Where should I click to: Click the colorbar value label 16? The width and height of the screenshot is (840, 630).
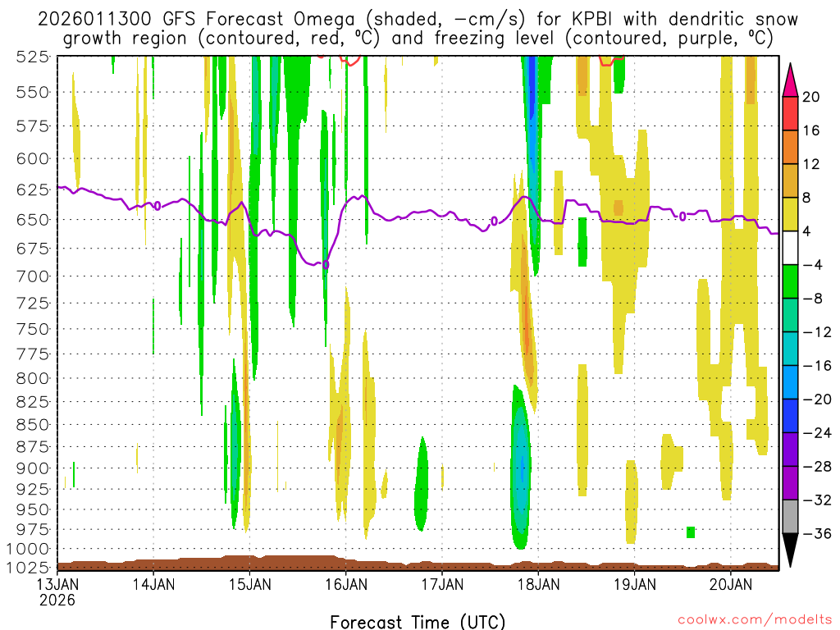pyautogui.click(x=810, y=130)
